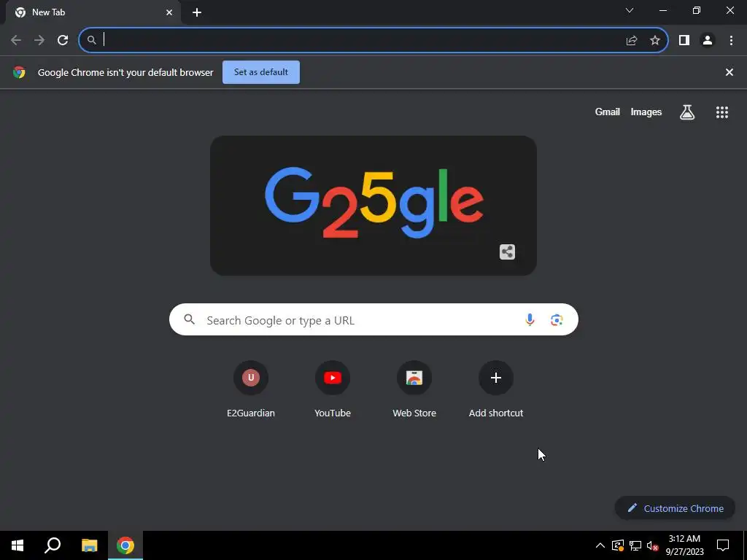This screenshot has height=560, width=747.
Task: Open the Windows Start menu
Action: 18,545
